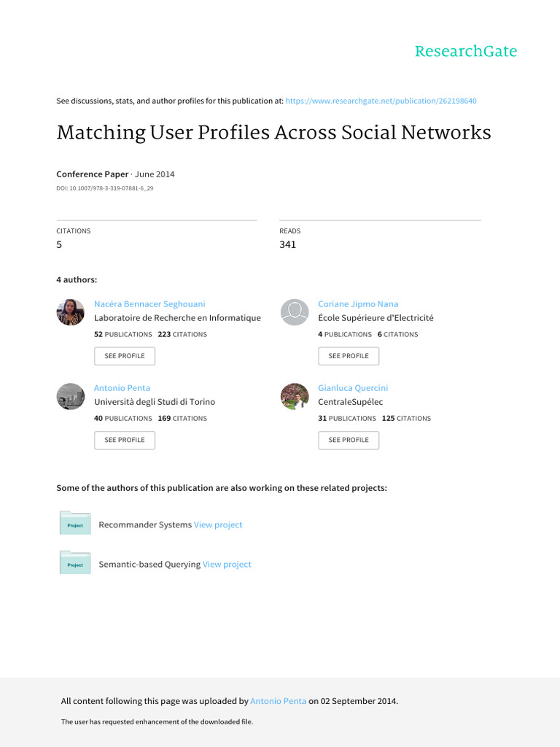
Task: Click Gianluca Quercini's profile photo
Action: pyautogui.click(x=295, y=396)
